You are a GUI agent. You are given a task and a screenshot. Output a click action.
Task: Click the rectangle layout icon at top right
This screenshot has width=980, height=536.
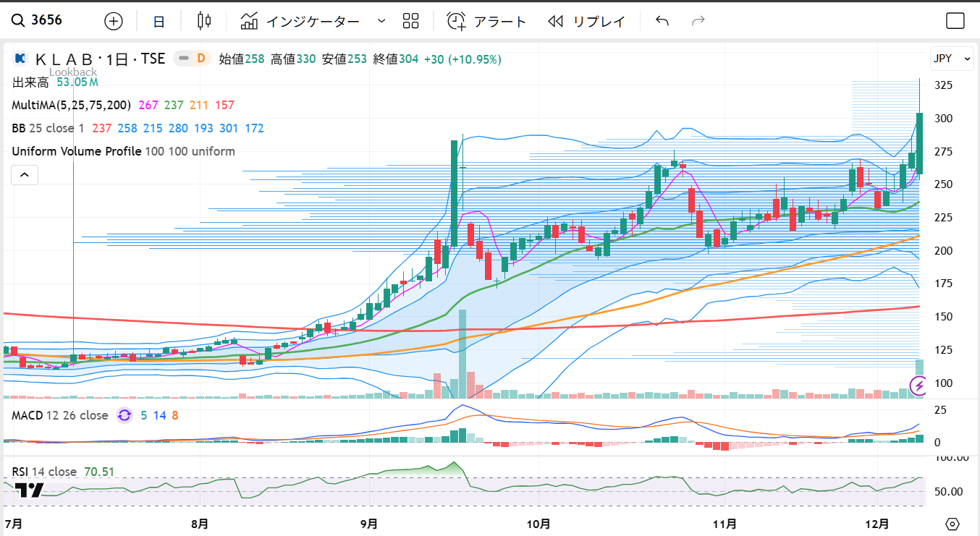955,21
